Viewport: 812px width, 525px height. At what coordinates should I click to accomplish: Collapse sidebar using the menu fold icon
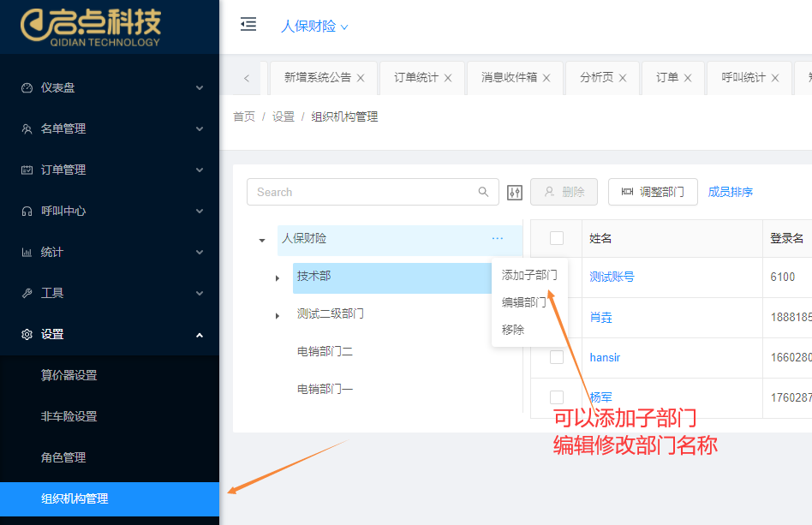248,24
